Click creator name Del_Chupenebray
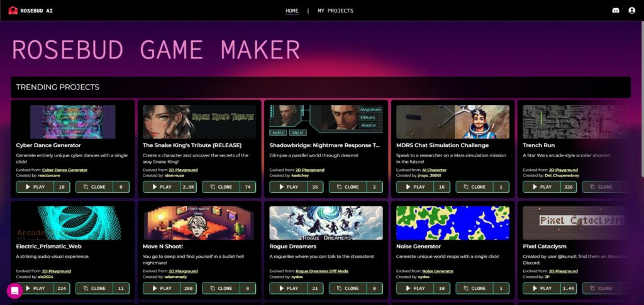 coord(562,175)
